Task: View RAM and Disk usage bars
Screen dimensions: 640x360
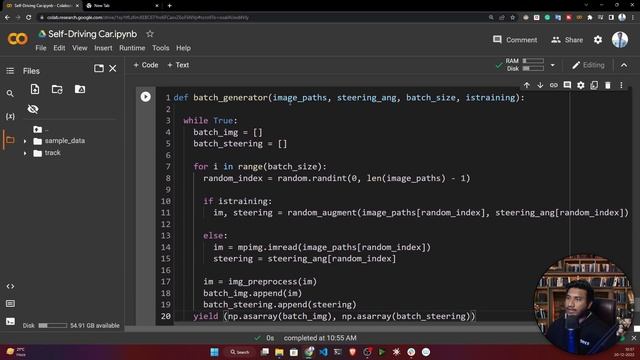Action: click(x=524, y=65)
